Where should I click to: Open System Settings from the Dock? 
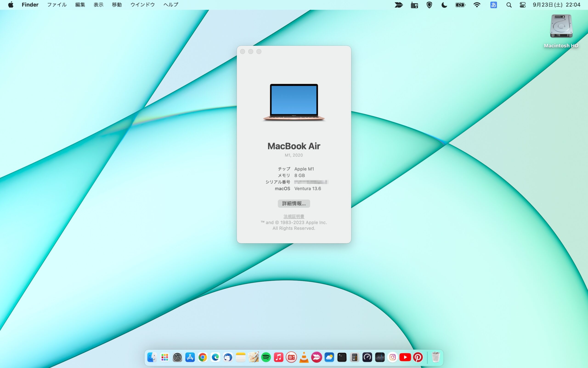[177, 357]
